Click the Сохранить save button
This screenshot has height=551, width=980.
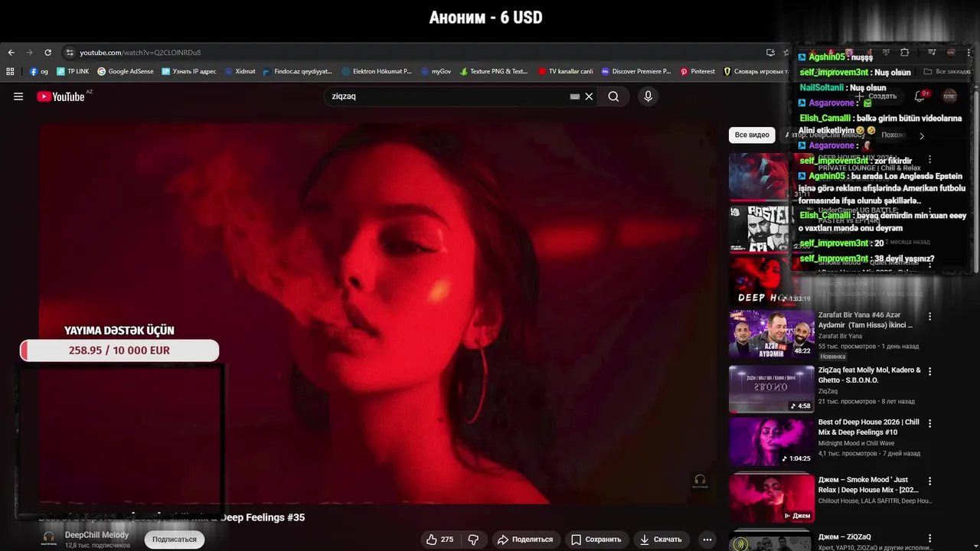[x=596, y=540]
